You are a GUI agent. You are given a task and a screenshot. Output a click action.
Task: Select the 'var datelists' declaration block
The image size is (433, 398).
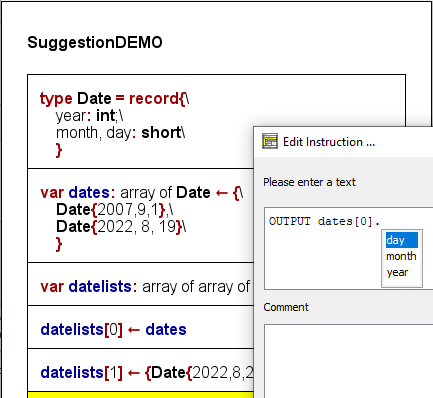[140, 284]
